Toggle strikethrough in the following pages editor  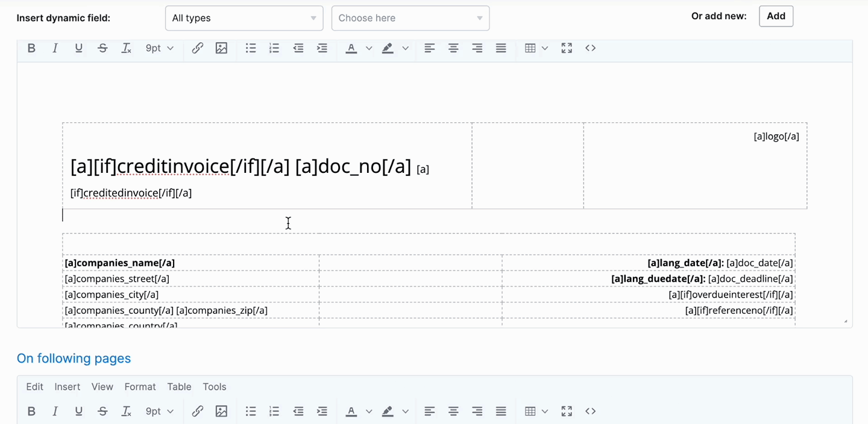click(x=102, y=411)
